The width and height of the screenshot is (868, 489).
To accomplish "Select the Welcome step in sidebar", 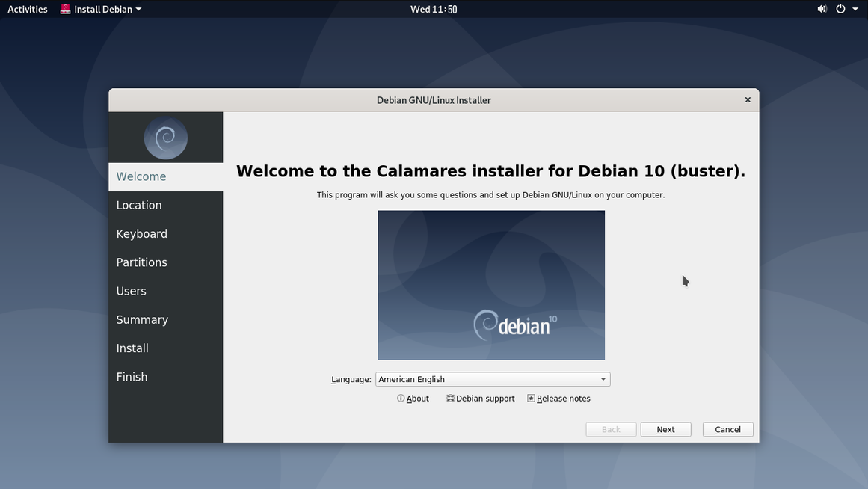I will pos(165,176).
